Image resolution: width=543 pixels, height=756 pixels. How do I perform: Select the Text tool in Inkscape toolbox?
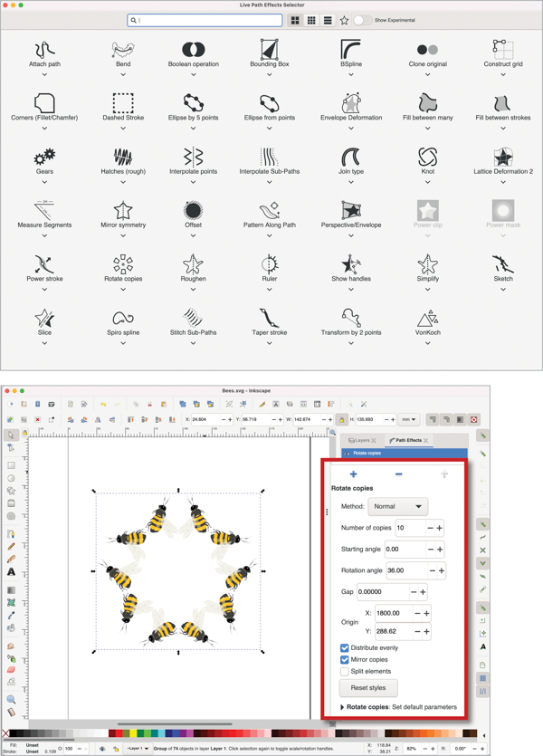(11, 572)
